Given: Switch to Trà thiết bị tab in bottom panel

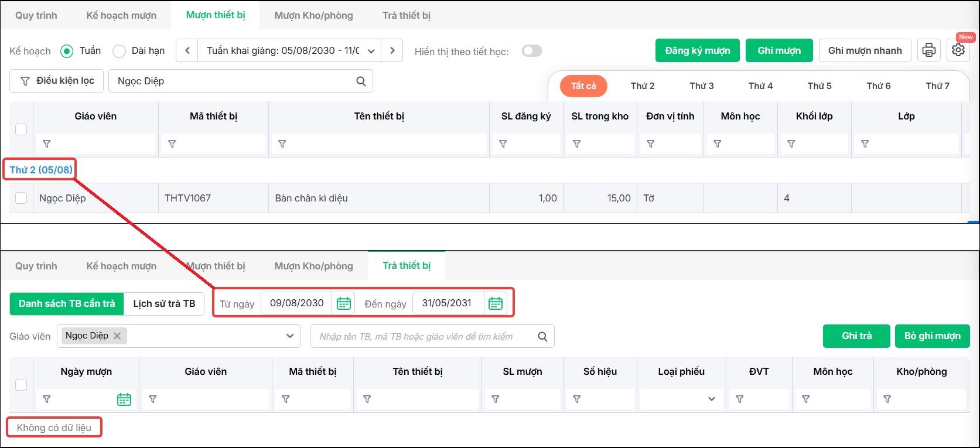Looking at the screenshot, I should 407,266.
